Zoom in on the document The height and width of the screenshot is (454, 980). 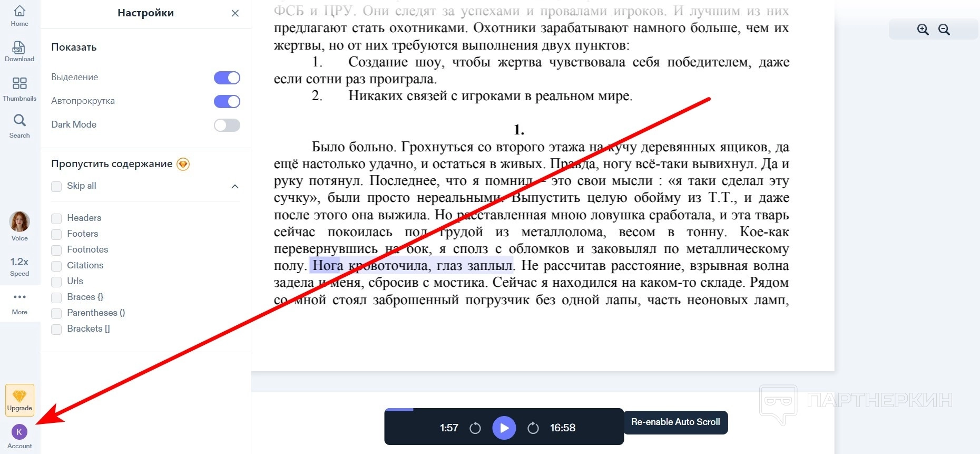point(923,30)
